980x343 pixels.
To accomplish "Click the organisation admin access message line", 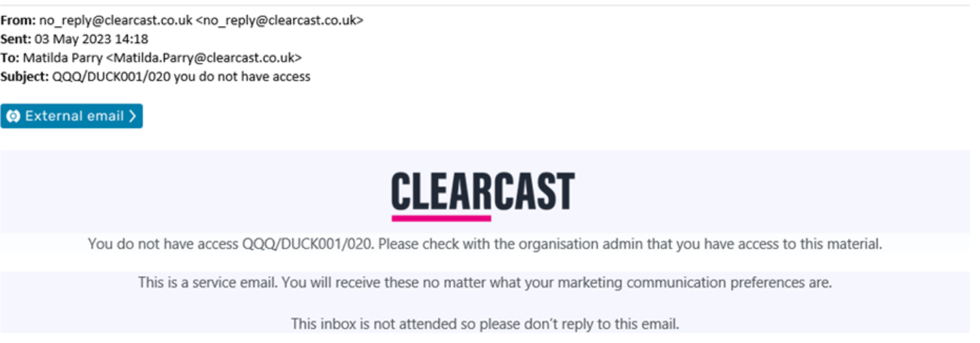I will click(x=485, y=244).
